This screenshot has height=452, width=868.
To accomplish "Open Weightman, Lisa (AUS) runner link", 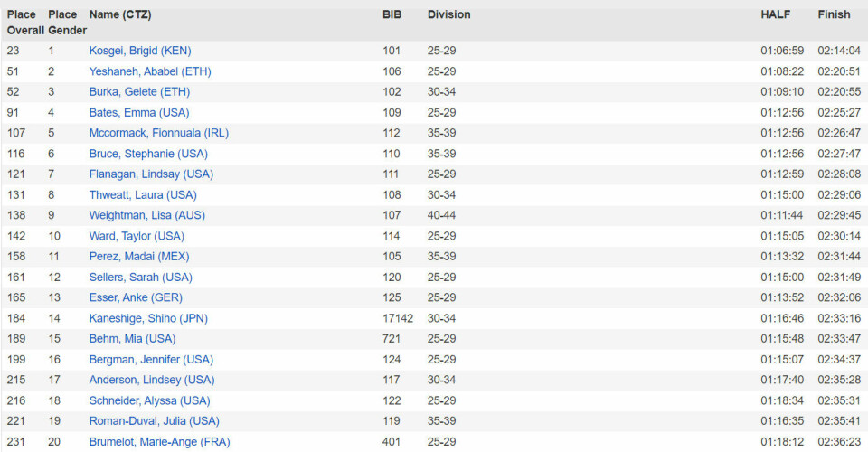I will tap(147, 215).
